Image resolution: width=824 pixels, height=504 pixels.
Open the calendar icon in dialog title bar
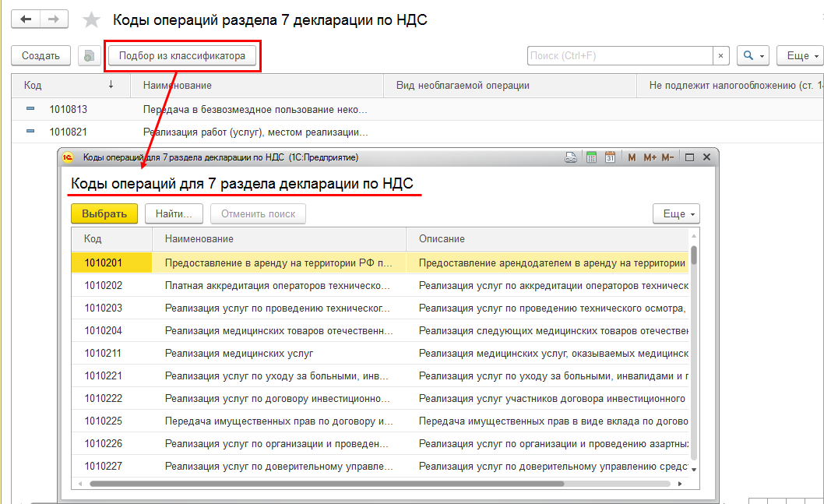610,157
